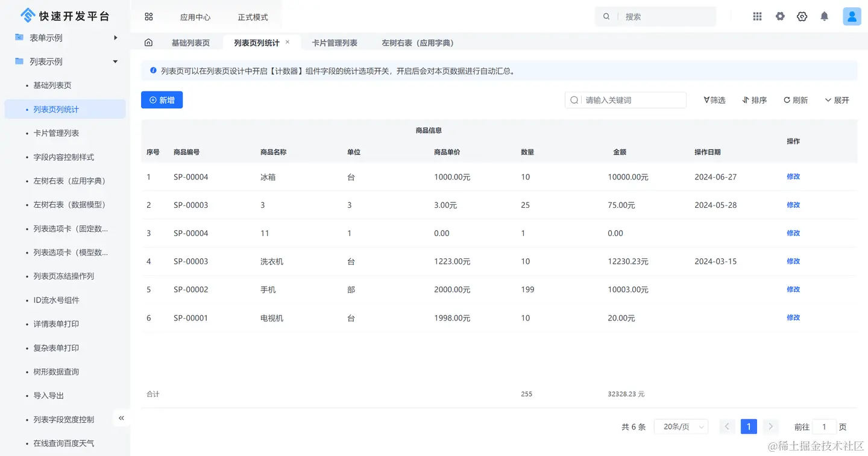Viewport: 868px width, 456px height.
Task: Click the total 32328.23 元 value
Action: pyautogui.click(x=626, y=394)
